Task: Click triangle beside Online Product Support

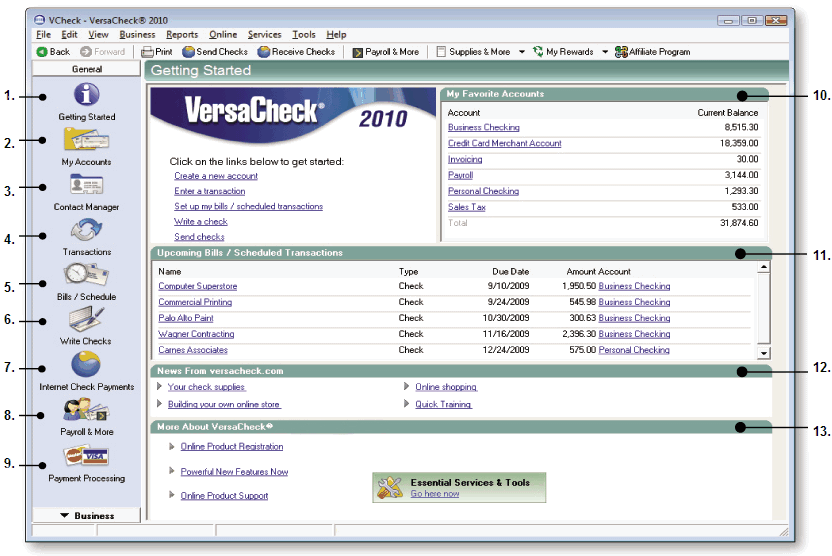Action: (x=171, y=494)
